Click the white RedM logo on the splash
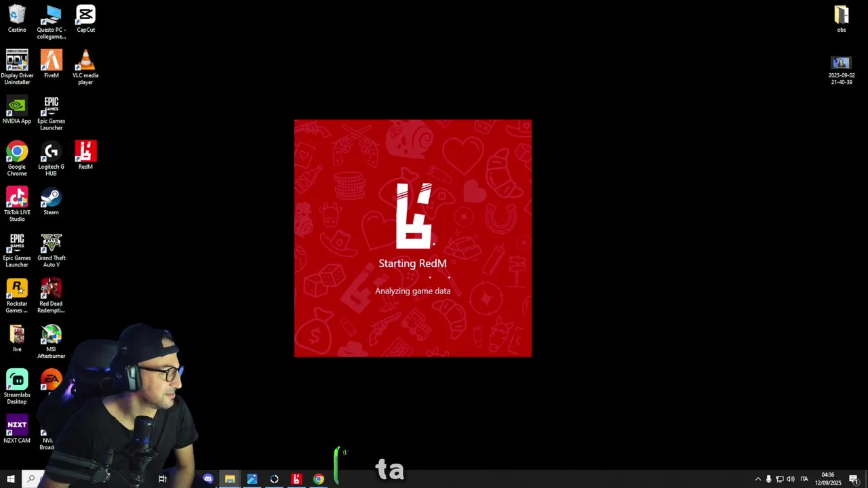 click(x=414, y=216)
